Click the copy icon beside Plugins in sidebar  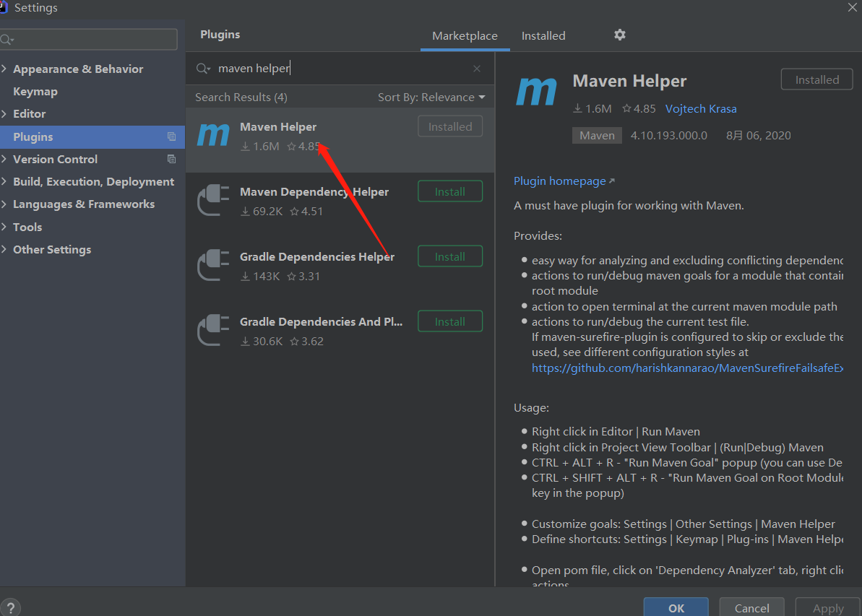click(x=171, y=136)
